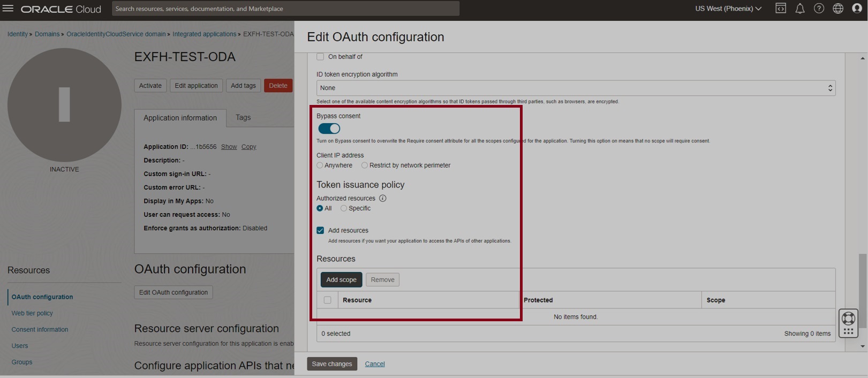Click the red Delete button
Screen dimensions: 868x378
[278, 86]
